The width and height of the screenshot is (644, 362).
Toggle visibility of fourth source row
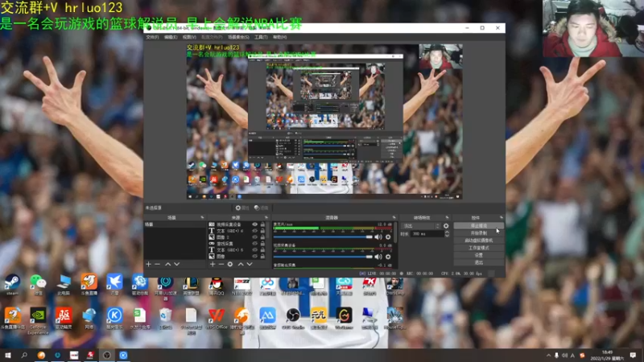click(x=254, y=244)
